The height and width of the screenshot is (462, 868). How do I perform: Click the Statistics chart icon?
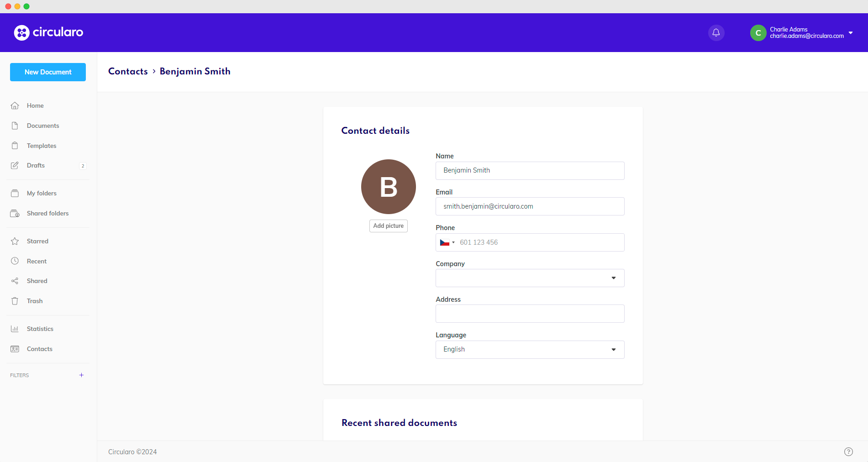tap(15, 329)
